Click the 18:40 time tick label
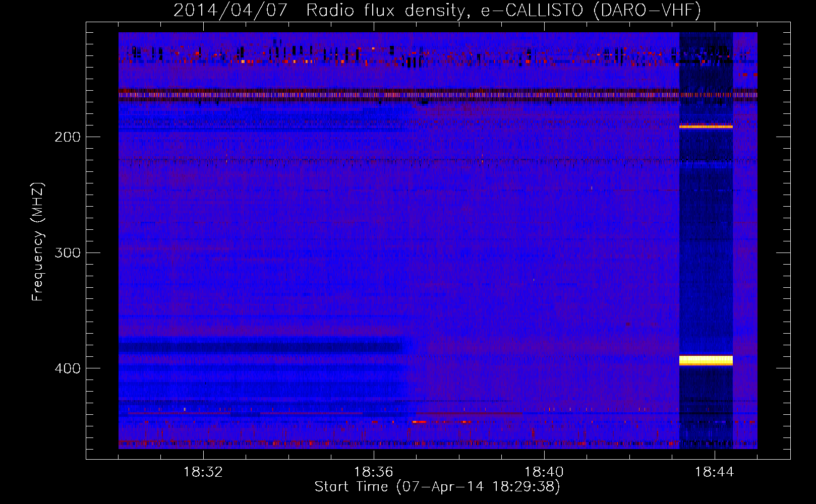Screen dimensions: 816x504 [x=544, y=472]
